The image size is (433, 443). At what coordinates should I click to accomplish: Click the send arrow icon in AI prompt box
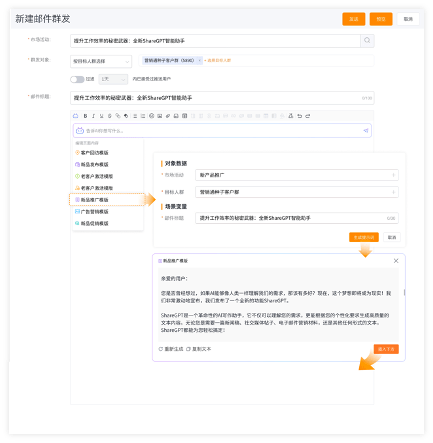(366, 131)
